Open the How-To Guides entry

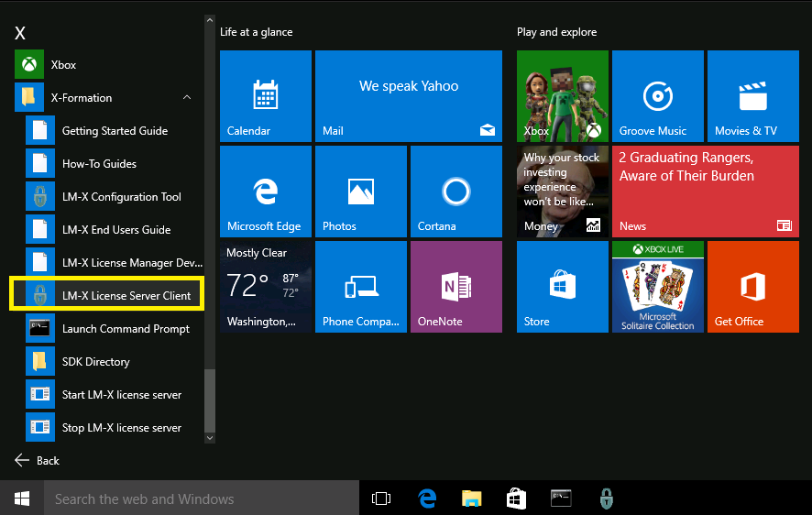pos(114,163)
